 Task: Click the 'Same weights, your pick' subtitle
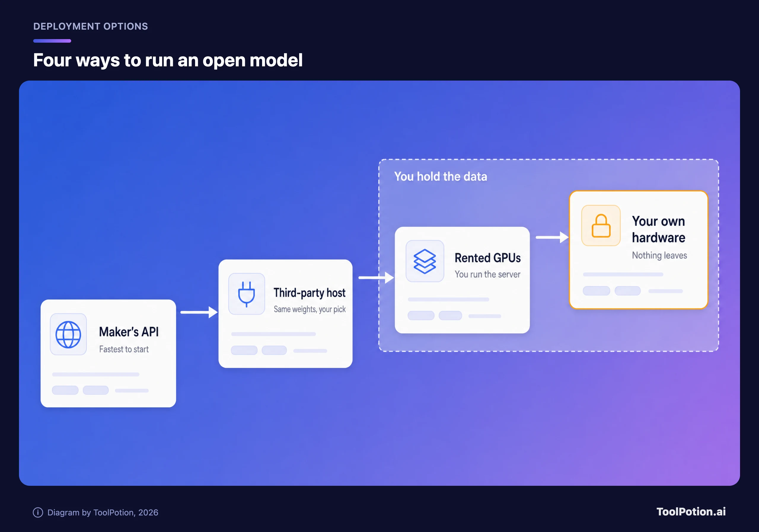310,309
